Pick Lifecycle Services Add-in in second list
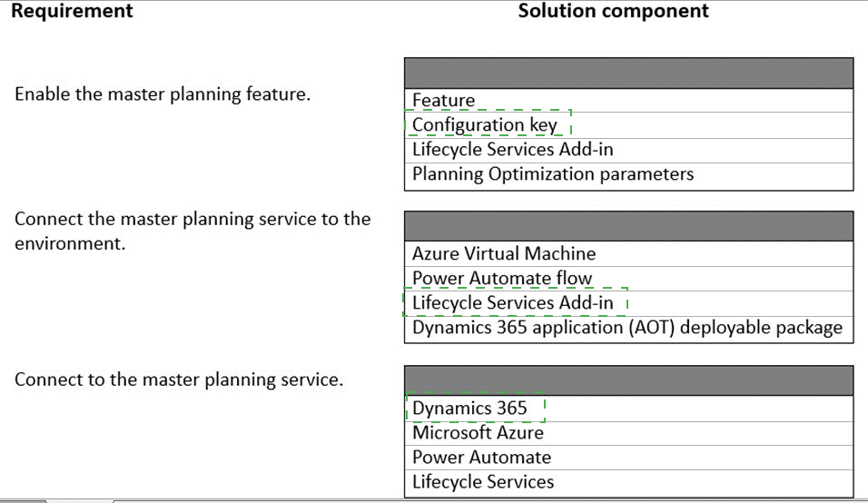 513,303
